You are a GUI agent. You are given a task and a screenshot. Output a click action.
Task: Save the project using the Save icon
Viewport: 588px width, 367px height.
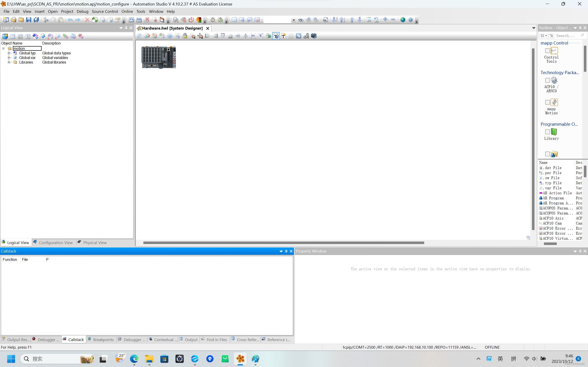click(x=28, y=20)
